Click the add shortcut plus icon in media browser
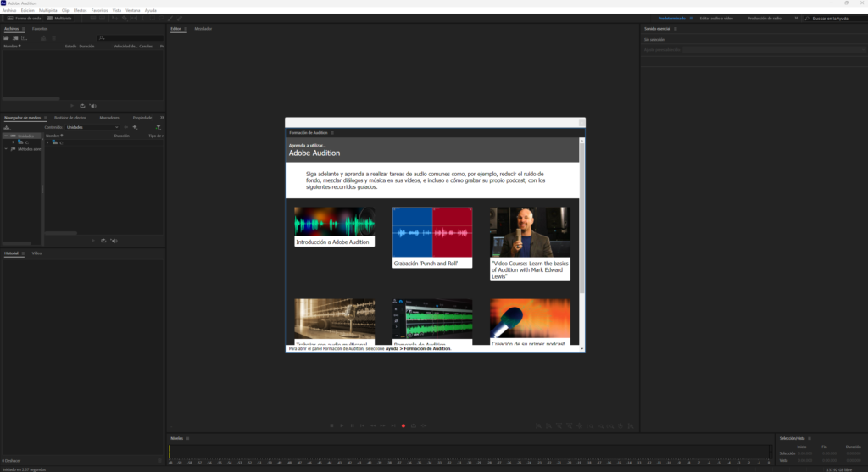 [135, 127]
